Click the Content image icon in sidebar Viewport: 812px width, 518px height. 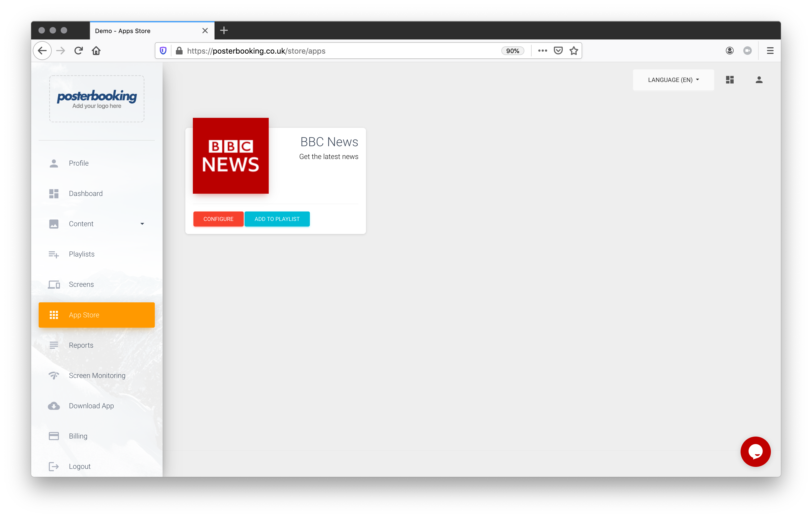(54, 224)
